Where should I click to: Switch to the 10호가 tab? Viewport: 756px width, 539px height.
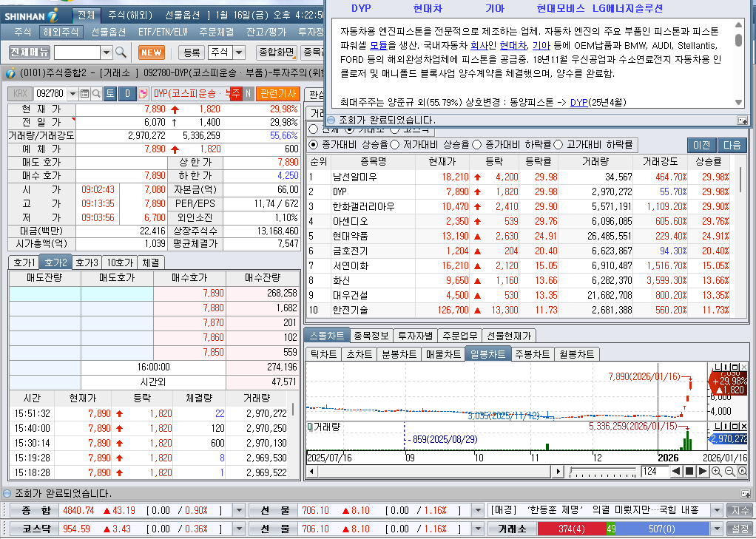coord(120,262)
